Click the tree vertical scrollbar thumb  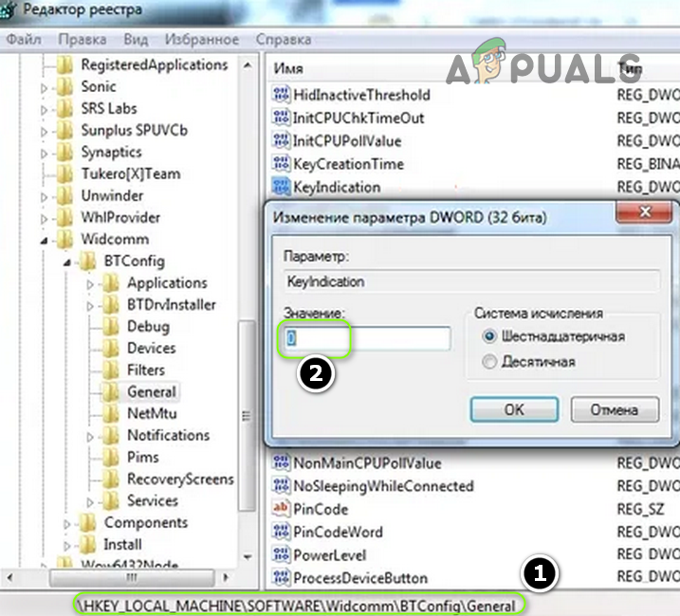pos(247,416)
